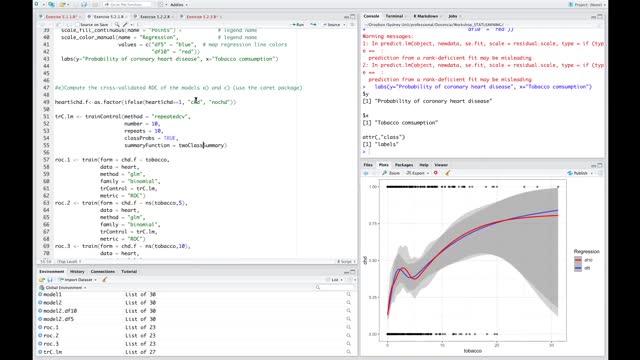The image size is (640, 360).
Task: Open the Export dropdown in the Plots pane
Action: click(418, 173)
